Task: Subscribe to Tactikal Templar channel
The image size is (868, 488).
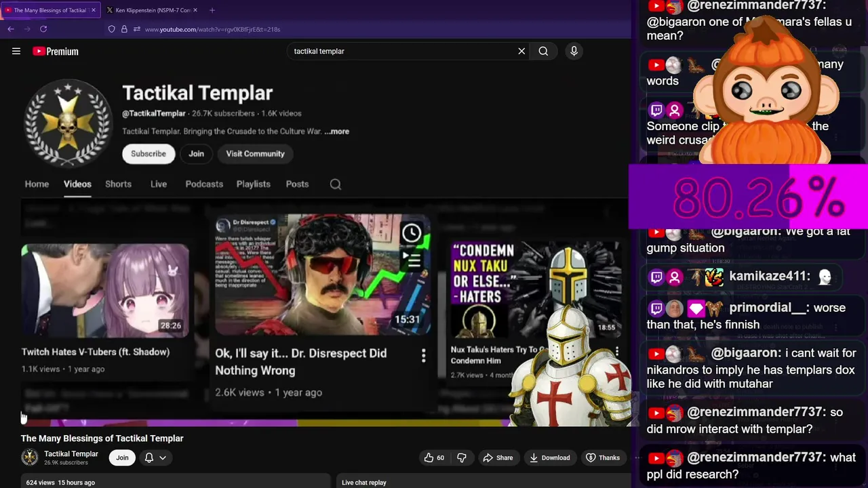Action: coord(149,154)
